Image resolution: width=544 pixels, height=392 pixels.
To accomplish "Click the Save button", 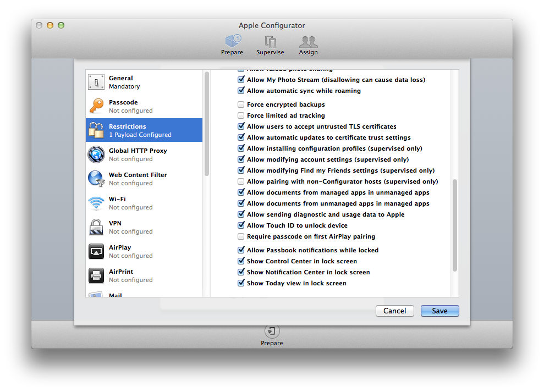I will 439,311.
